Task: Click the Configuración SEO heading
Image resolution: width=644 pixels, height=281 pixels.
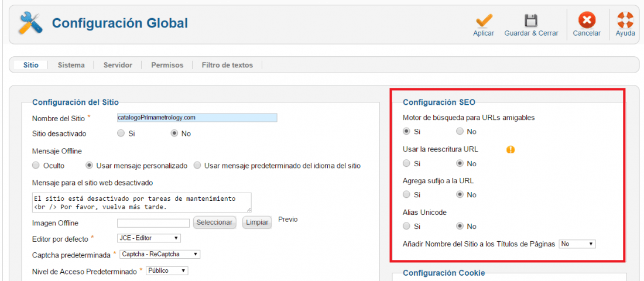Action: tap(439, 102)
